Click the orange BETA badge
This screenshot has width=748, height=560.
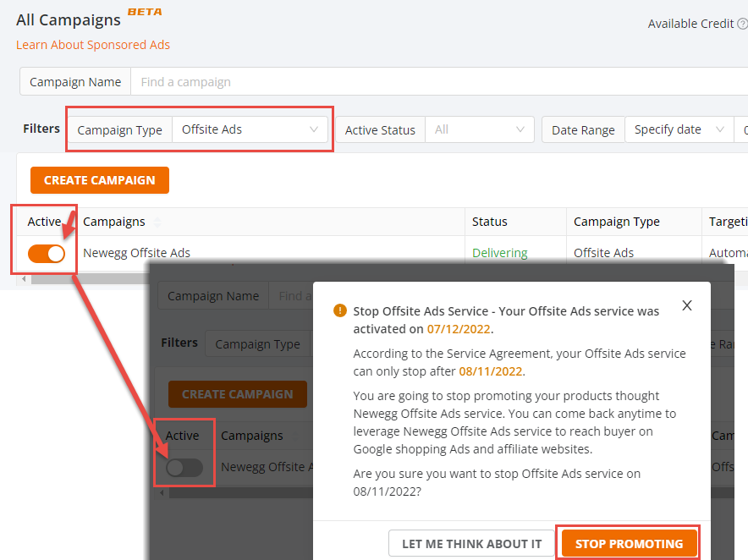tap(145, 12)
